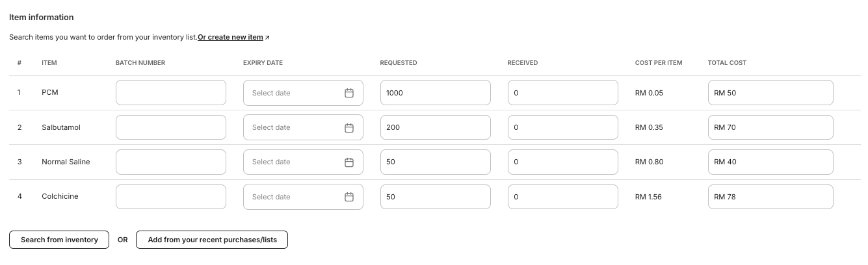Click the received field for Colchicine

(563, 197)
